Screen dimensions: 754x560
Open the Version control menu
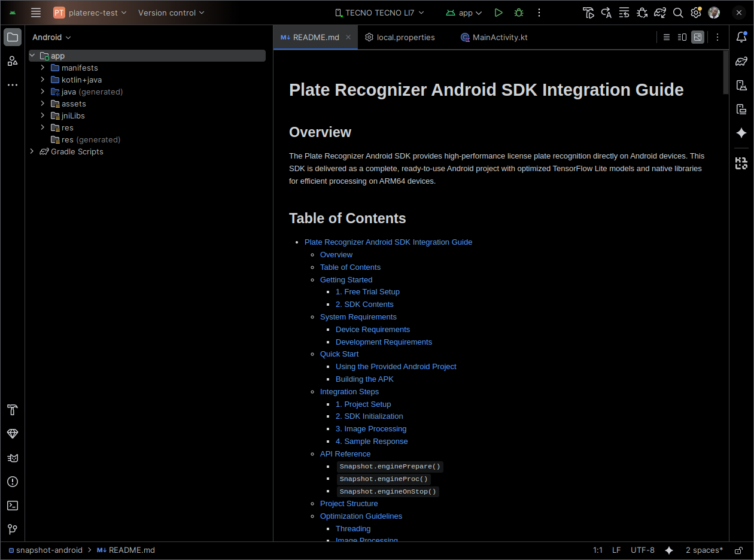click(171, 13)
